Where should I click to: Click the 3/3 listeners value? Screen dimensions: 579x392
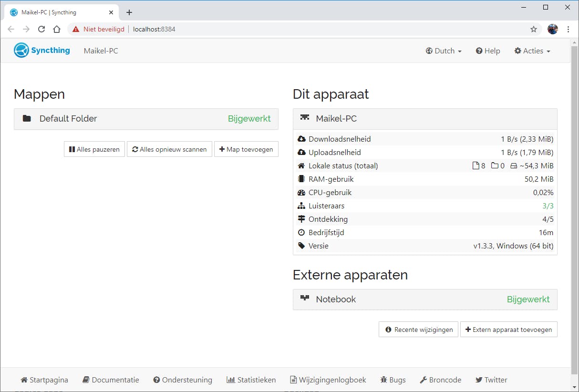tap(548, 206)
